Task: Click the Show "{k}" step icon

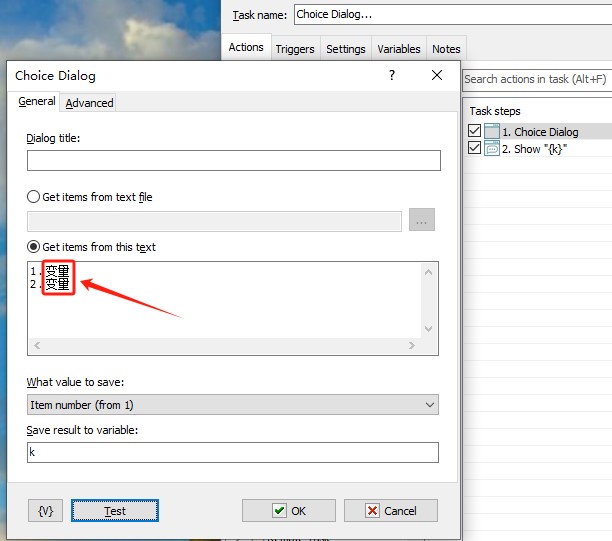Action: click(x=492, y=149)
